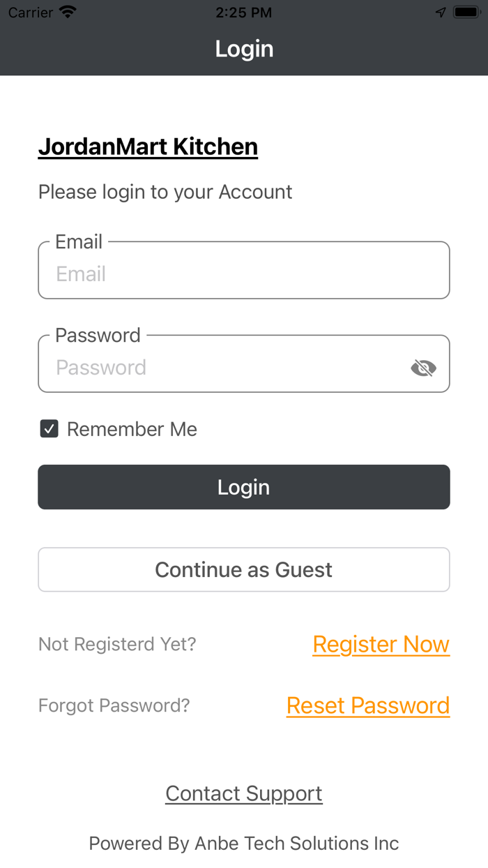Tap the Powered By Anbe Tech footer
The height and width of the screenshot is (868, 488).
pyautogui.click(x=243, y=843)
